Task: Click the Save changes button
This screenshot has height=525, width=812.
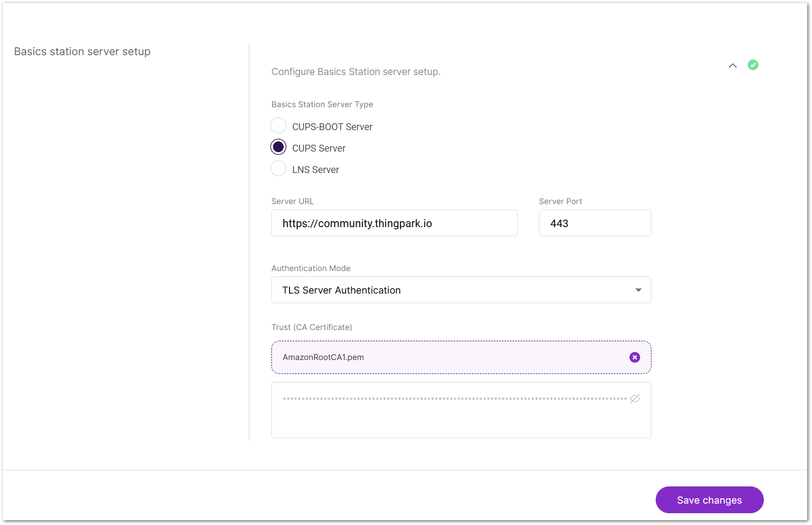Action: [x=709, y=500]
